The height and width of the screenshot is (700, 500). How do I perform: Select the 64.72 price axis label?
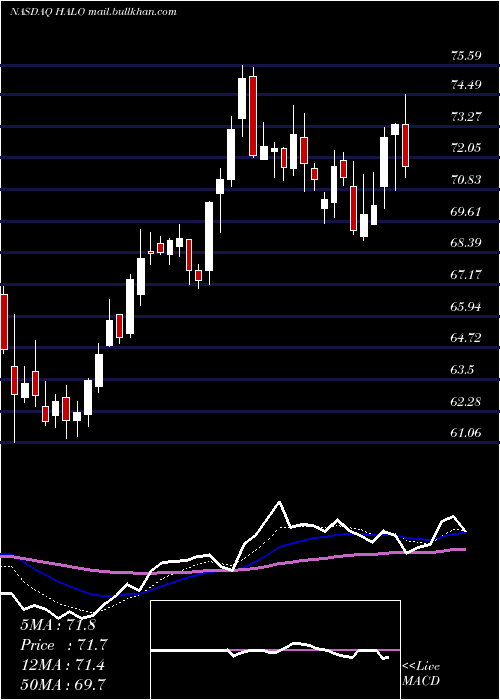pyautogui.click(x=466, y=338)
